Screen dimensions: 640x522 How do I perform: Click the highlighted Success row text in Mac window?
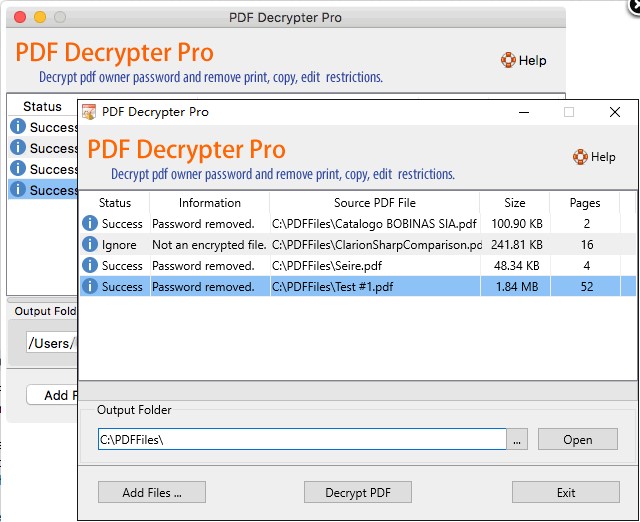[53, 190]
